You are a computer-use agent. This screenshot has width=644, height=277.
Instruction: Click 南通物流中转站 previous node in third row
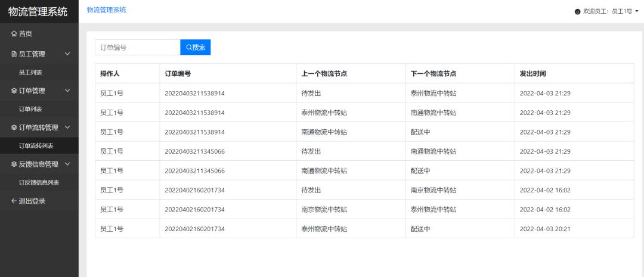pyautogui.click(x=324, y=132)
